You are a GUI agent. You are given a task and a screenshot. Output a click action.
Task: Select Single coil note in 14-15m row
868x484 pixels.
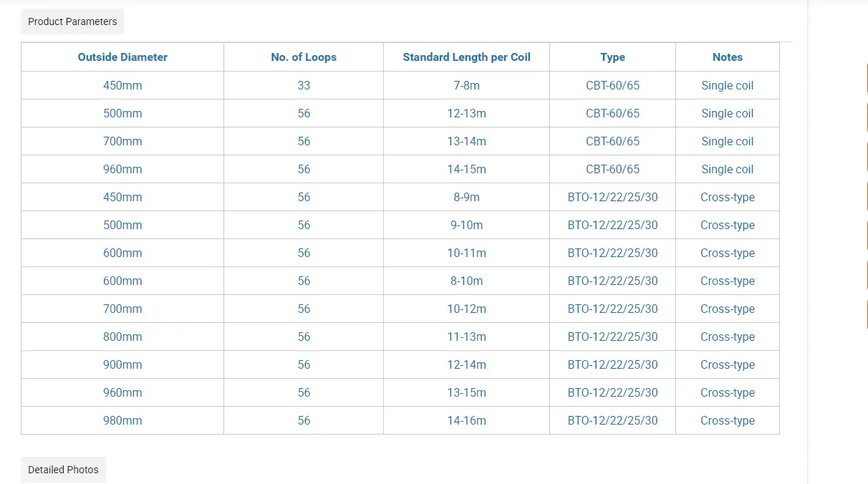point(727,169)
